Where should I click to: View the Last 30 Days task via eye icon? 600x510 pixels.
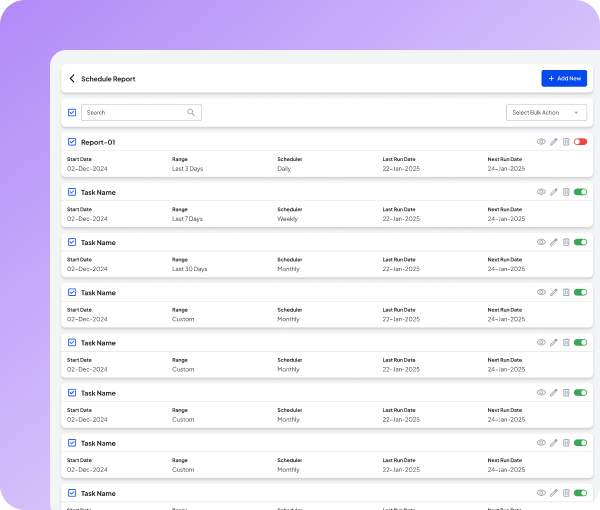[541, 242]
